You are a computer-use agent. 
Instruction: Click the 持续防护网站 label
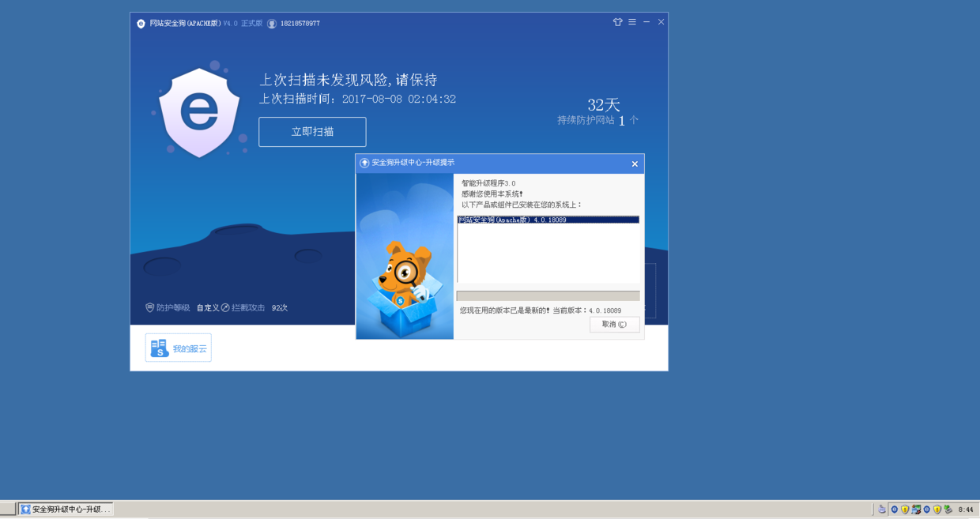[586, 120]
